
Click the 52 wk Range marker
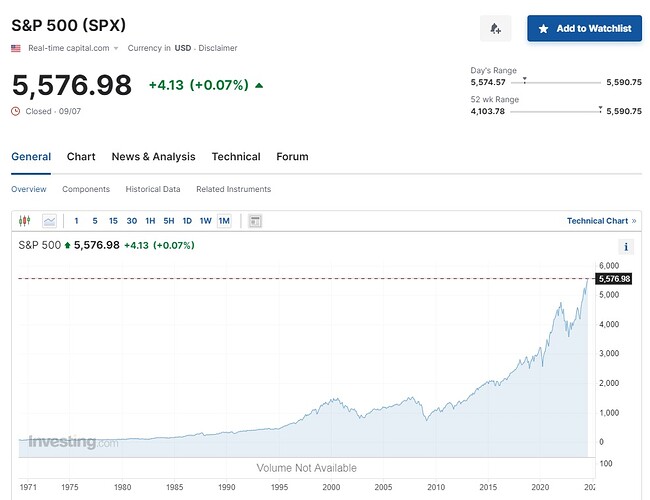[600, 109]
